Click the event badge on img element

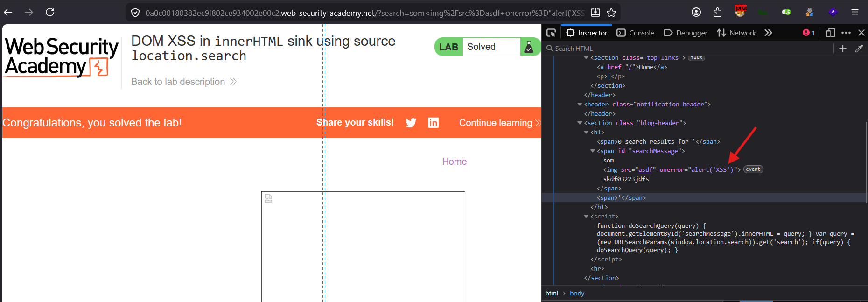click(753, 169)
